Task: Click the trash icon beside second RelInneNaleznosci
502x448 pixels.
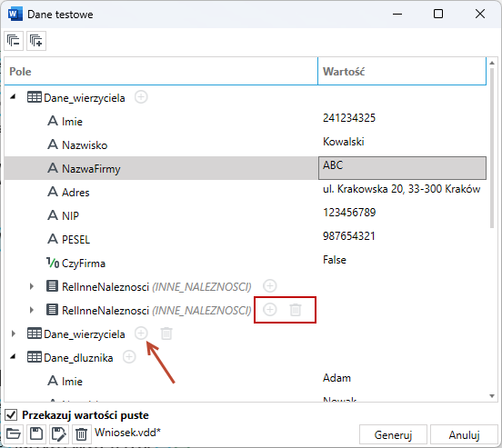Action: point(296,310)
